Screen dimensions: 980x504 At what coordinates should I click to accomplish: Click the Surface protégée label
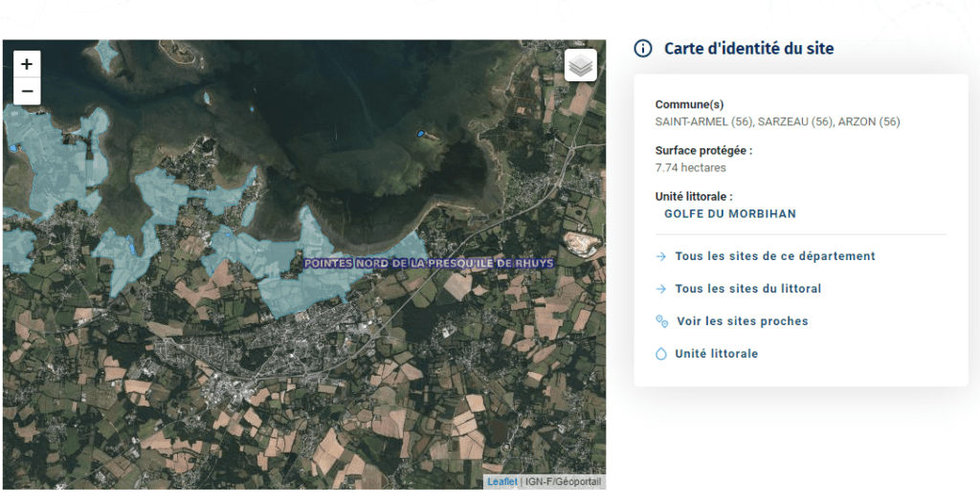[703, 150]
